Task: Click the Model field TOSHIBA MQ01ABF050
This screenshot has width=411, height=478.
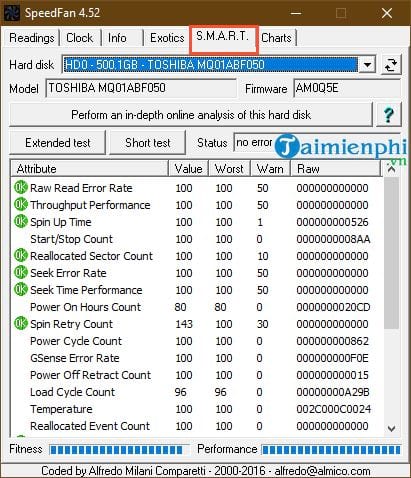Action: 141,88
